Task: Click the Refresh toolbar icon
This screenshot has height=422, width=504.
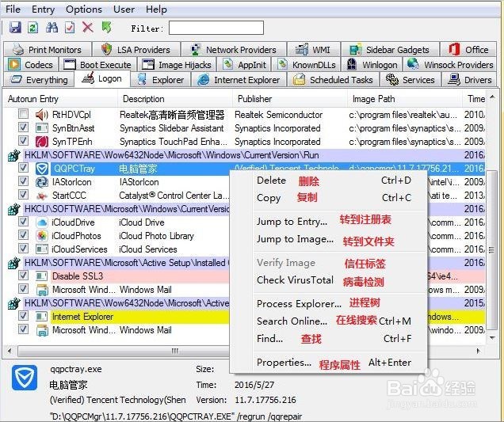Action: [32, 28]
